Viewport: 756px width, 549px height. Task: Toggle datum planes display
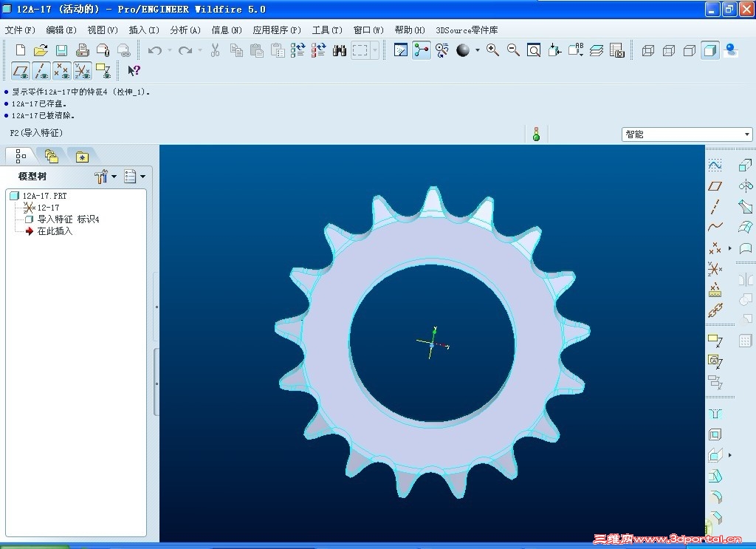pyautogui.click(x=21, y=71)
